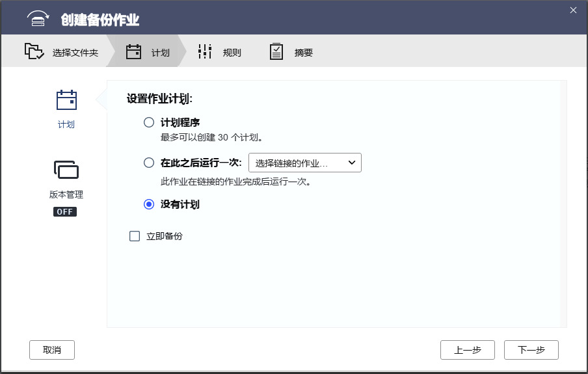Viewport: 588px width, 374px height.
Task: Open the 版本管理 sidebar icon
Action: coord(66,170)
